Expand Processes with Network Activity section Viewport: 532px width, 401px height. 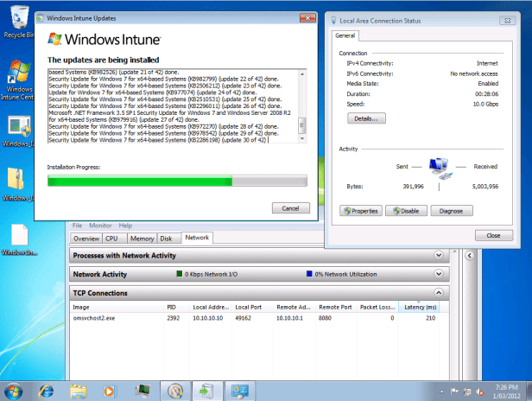[x=437, y=256]
